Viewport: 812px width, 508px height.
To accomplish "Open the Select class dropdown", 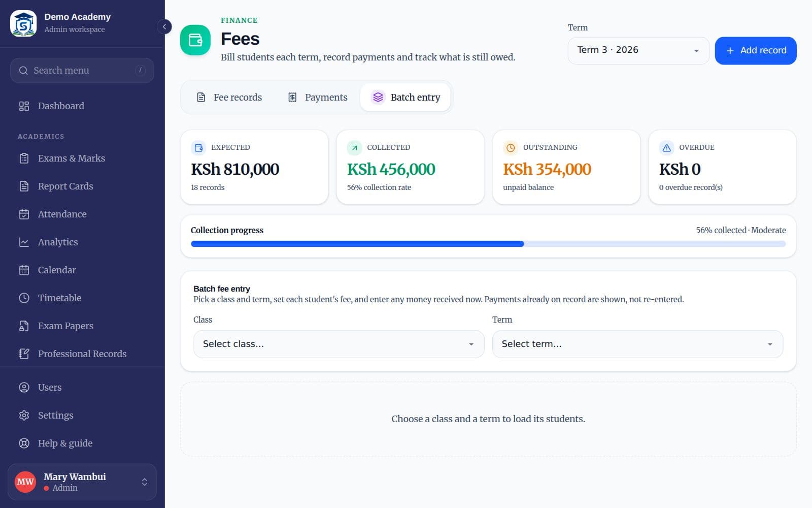I will 339,344.
